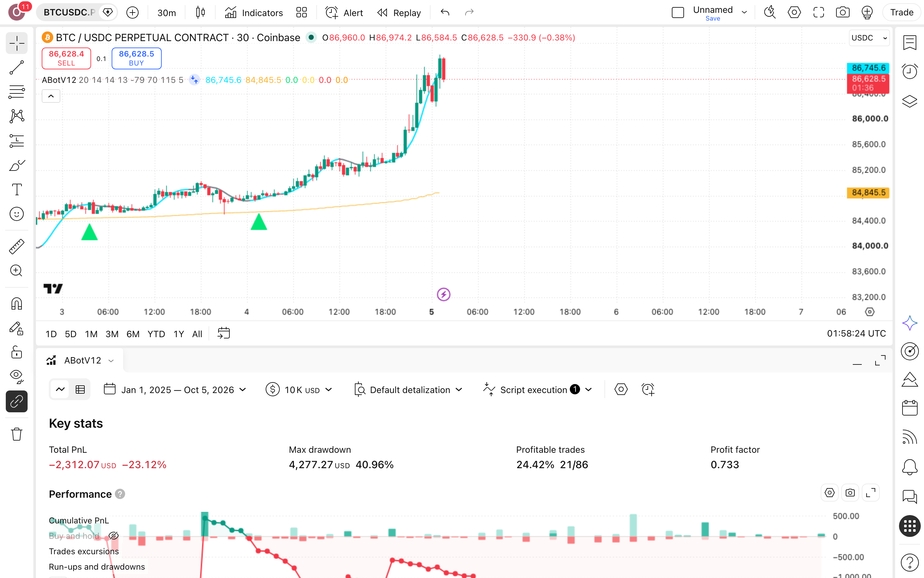Open the emoji icons tool

click(x=16, y=214)
